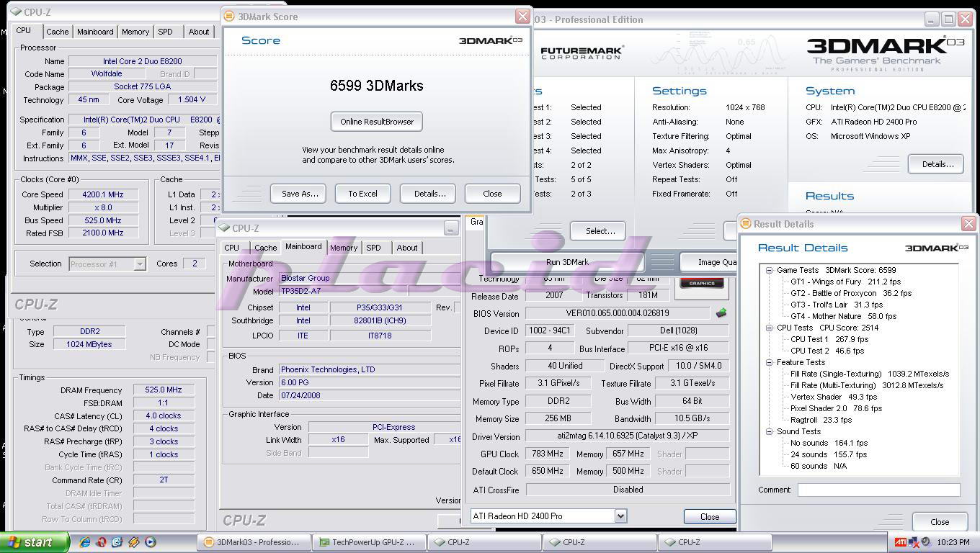Open the Processor #1 selection dropdown
This screenshot has height=553, width=980.
(140, 264)
